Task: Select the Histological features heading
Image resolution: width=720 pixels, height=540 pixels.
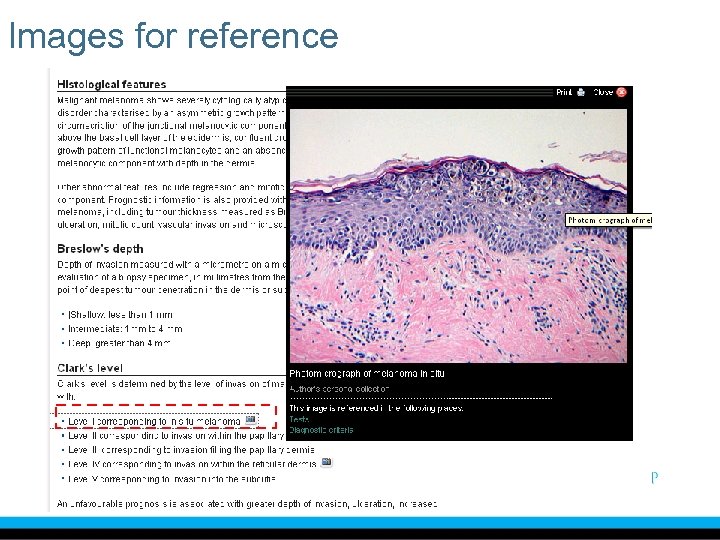Action: (112, 84)
